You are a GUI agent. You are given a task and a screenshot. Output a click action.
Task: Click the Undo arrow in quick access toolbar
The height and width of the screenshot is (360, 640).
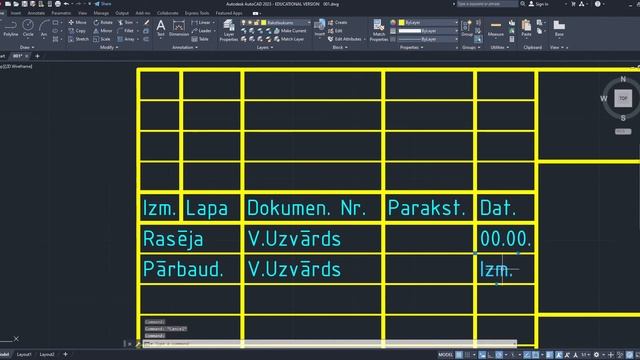[67, 4]
